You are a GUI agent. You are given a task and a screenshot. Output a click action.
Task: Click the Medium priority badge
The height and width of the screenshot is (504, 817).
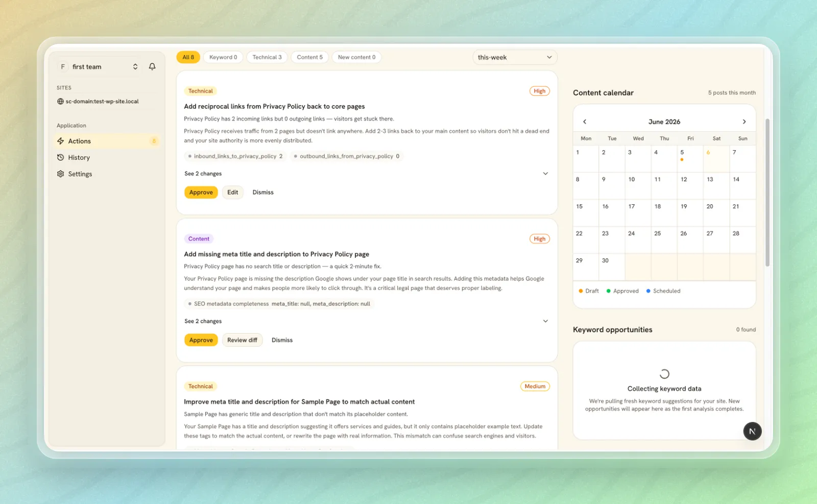pos(535,386)
